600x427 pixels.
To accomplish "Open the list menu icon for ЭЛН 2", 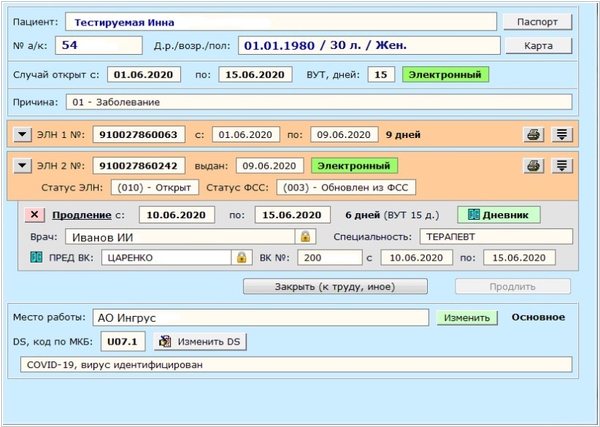I will [562, 166].
